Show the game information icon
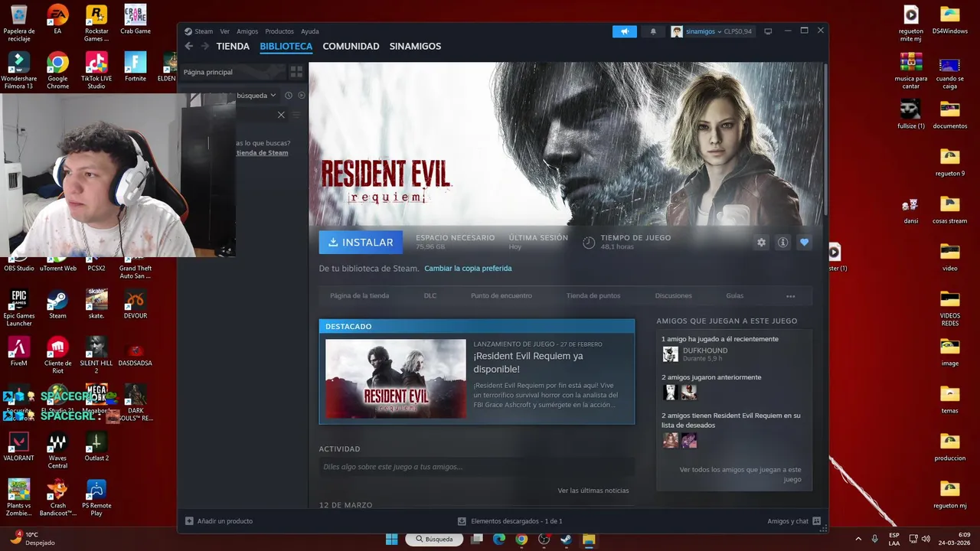Image resolution: width=980 pixels, height=551 pixels. pos(782,243)
